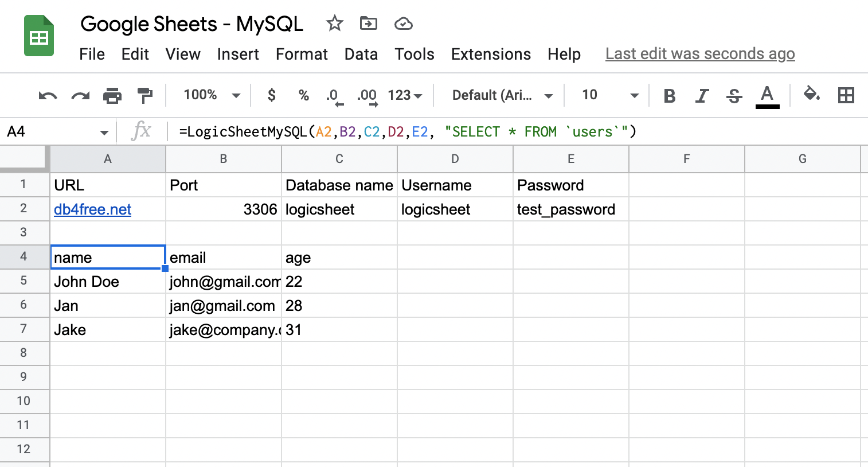Image resolution: width=868 pixels, height=467 pixels.
Task: Open the Extensions menu
Action: click(491, 54)
